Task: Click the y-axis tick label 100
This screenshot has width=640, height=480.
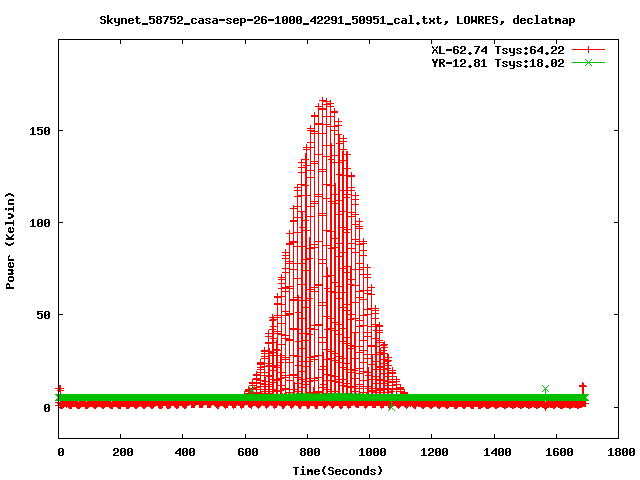Action: pos(40,223)
